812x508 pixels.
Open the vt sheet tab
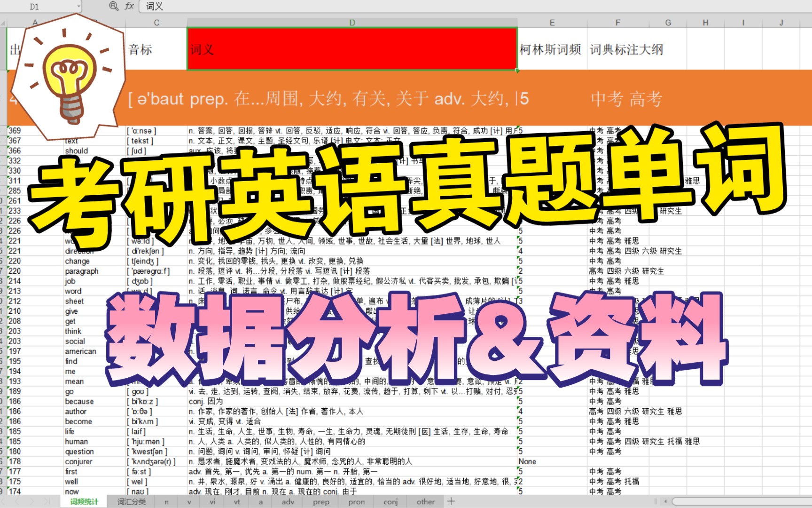[237, 502]
